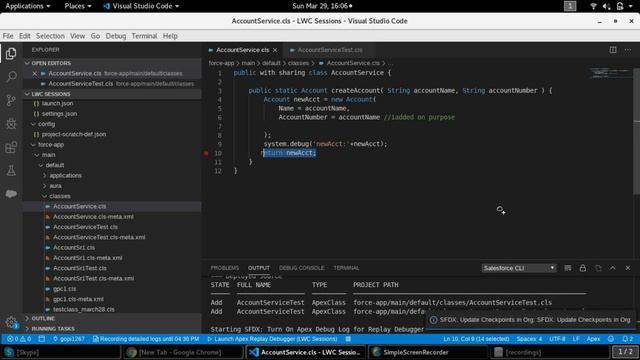Viewport: 640px width, 360px height.
Task: Open the Manage gear icon
Action: [11, 322]
